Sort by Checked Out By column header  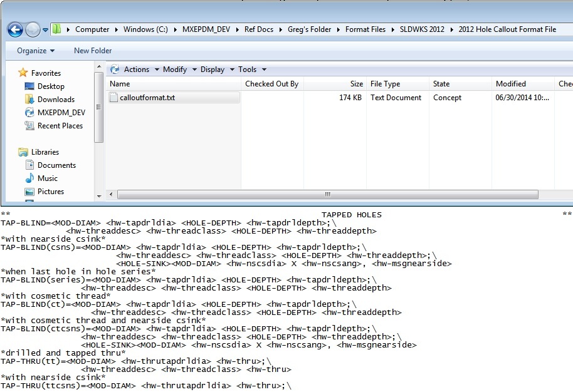pos(272,83)
